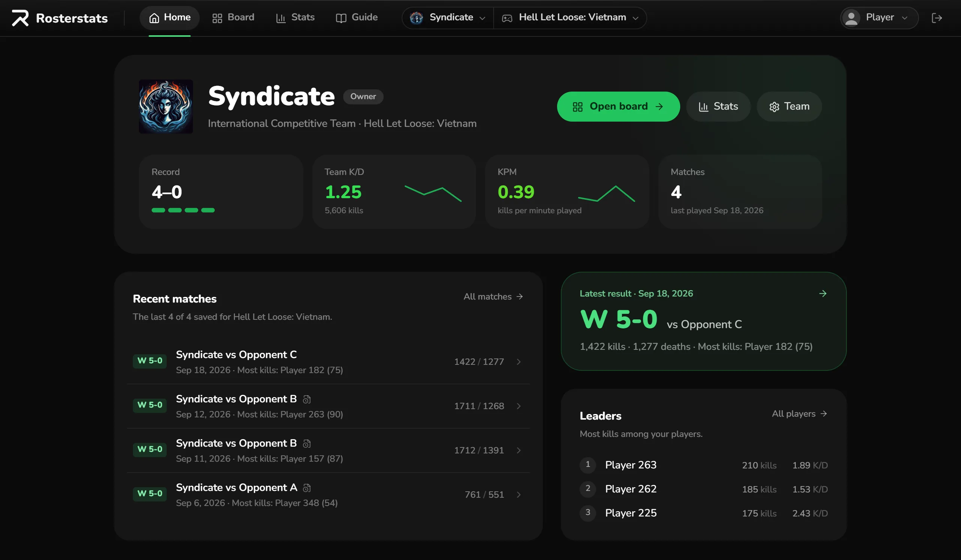Click icon next to Sep 11 Opponent B
This screenshot has height=560, width=961.
(307, 443)
